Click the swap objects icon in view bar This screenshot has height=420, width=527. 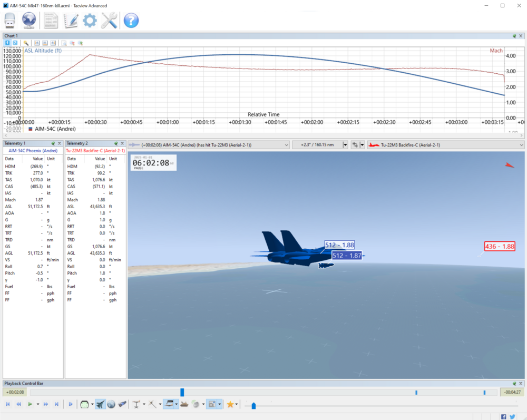[x=355, y=145]
